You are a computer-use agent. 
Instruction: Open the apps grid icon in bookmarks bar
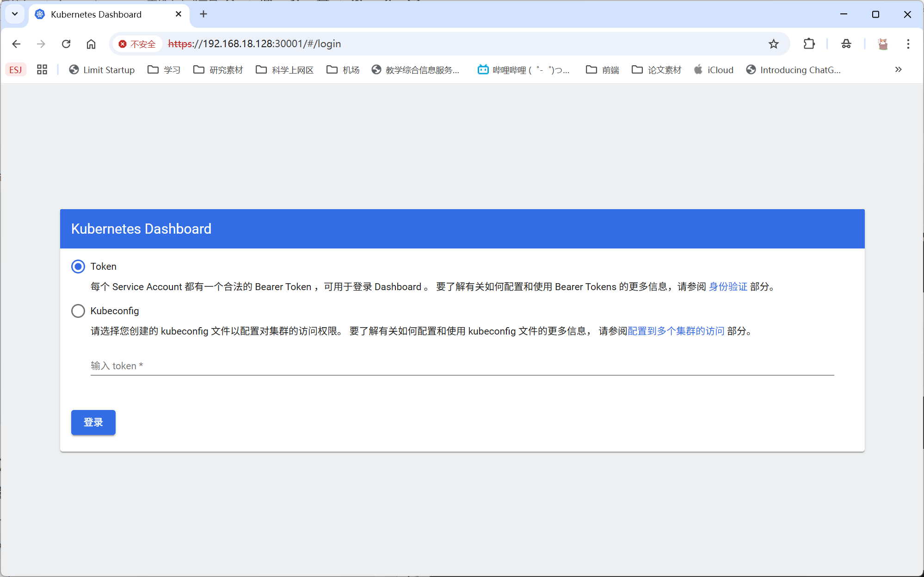(x=42, y=70)
